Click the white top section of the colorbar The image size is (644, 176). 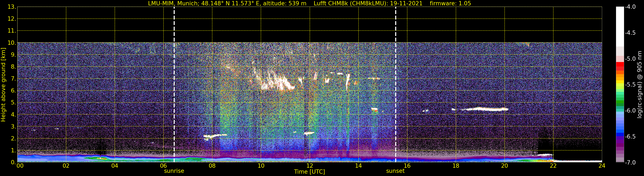(620, 27)
